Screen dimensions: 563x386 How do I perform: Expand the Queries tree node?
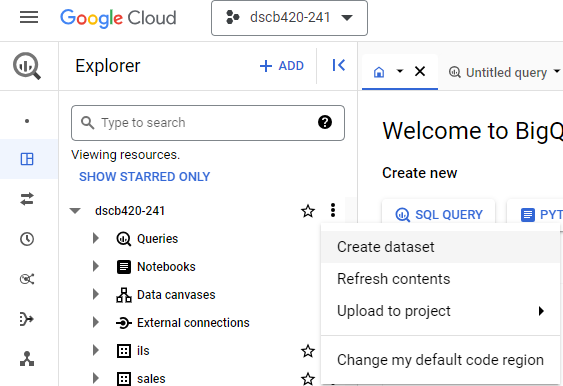click(96, 238)
